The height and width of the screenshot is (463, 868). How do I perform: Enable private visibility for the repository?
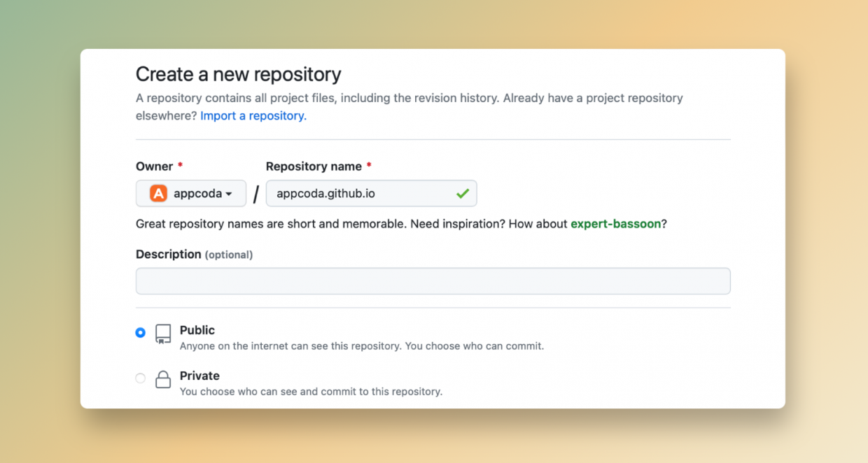(x=141, y=378)
